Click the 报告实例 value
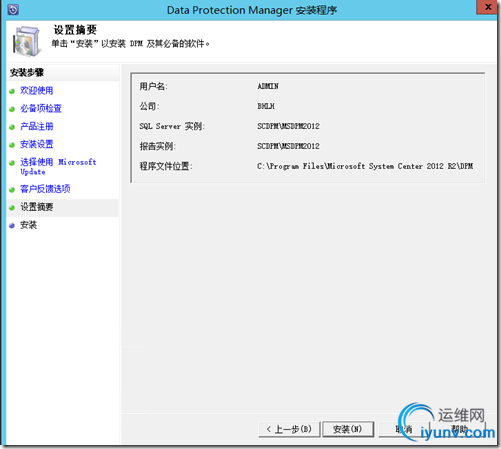This screenshot has height=449, width=501. pos(288,146)
